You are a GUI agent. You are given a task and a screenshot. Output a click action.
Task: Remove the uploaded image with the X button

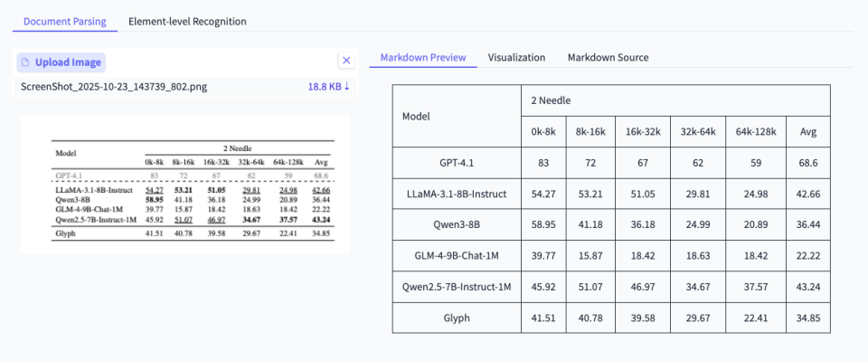(346, 61)
